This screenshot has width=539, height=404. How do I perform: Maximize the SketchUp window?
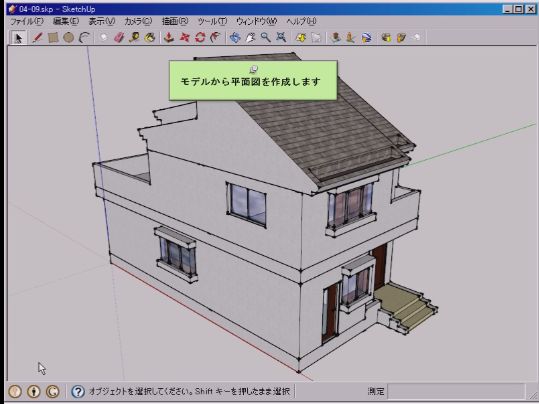point(519,9)
